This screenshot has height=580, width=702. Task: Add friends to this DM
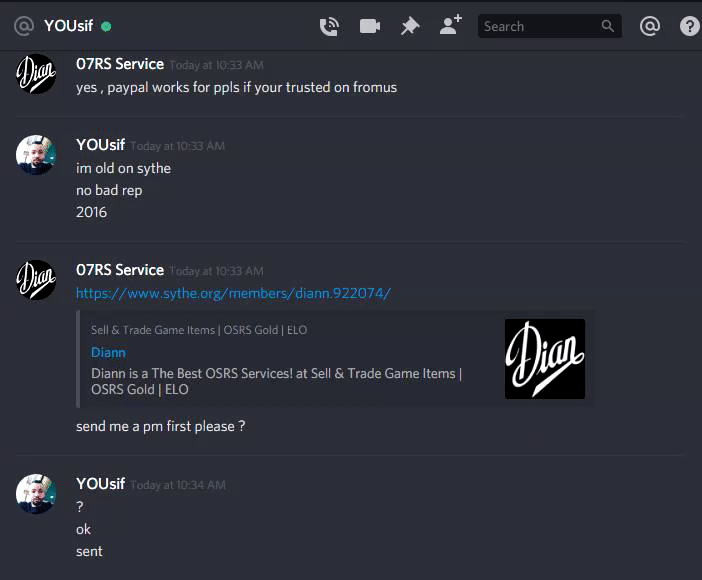450,25
